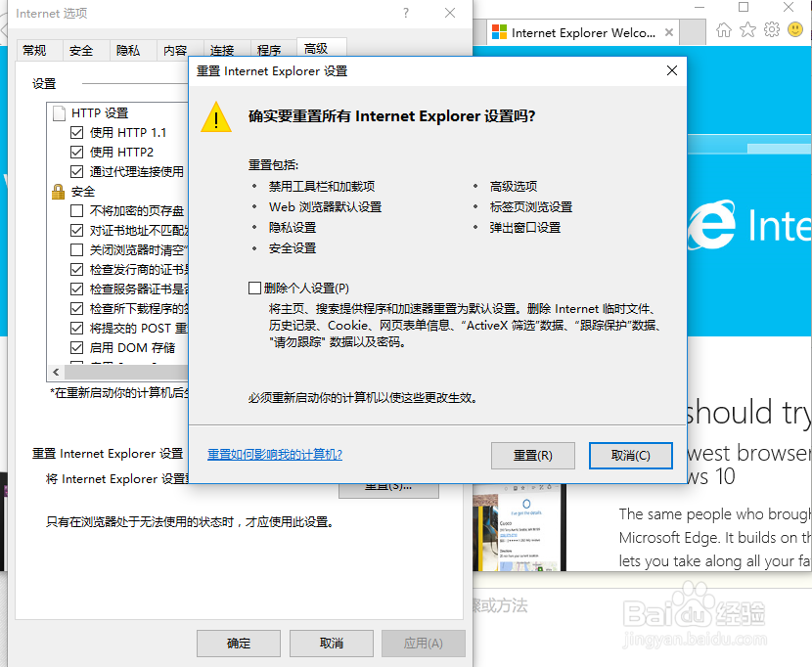Click 确定 in Internet 选项

239,644
